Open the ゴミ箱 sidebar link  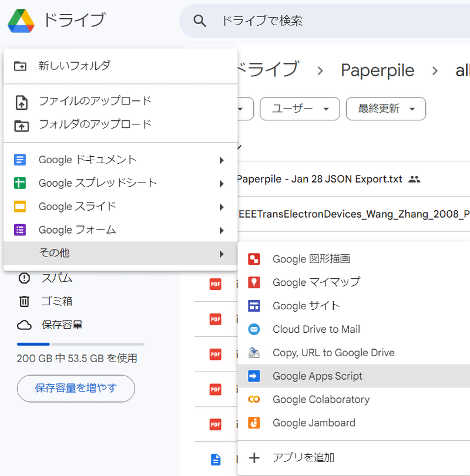(x=57, y=302)
